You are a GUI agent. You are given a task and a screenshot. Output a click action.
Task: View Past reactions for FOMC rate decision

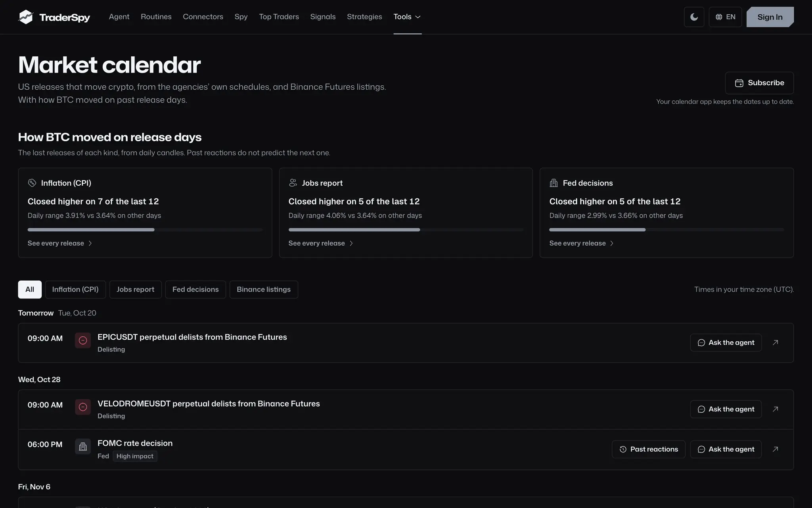[648, 449]
